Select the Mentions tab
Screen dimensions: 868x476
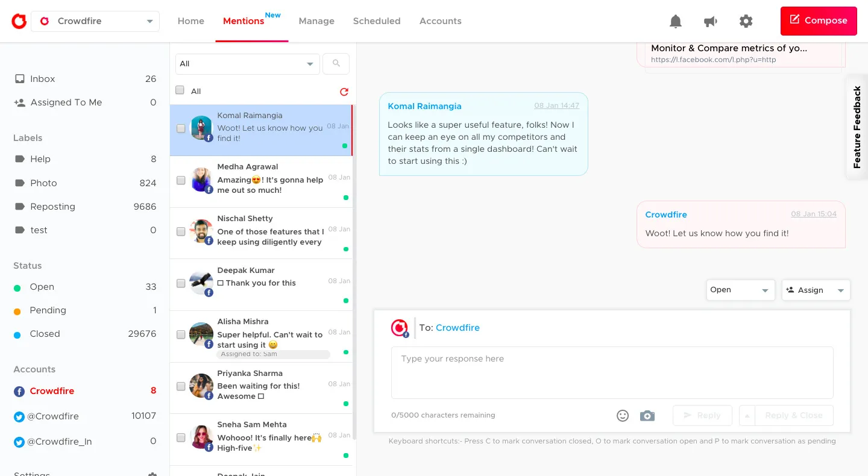(244, 21)
